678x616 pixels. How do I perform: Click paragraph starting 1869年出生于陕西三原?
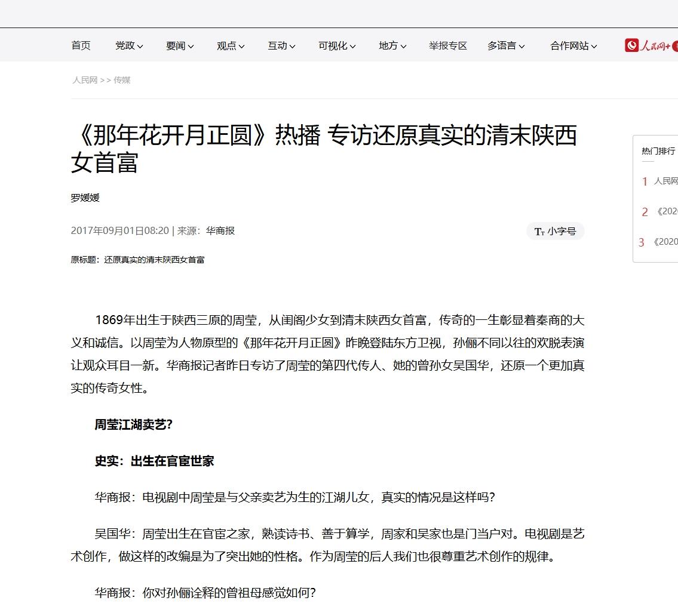[328, 354]
